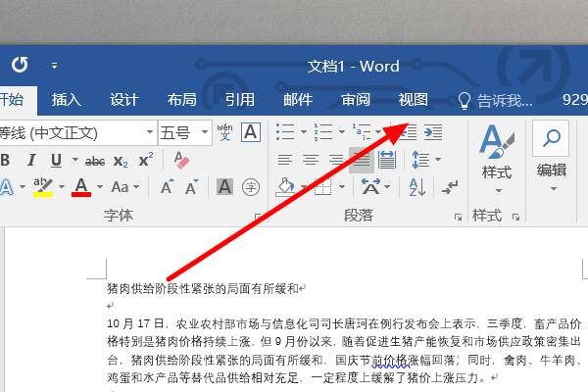Click the Asian Layout icon
This screenshot has width=588, height=392.
(x=370, y=186)
